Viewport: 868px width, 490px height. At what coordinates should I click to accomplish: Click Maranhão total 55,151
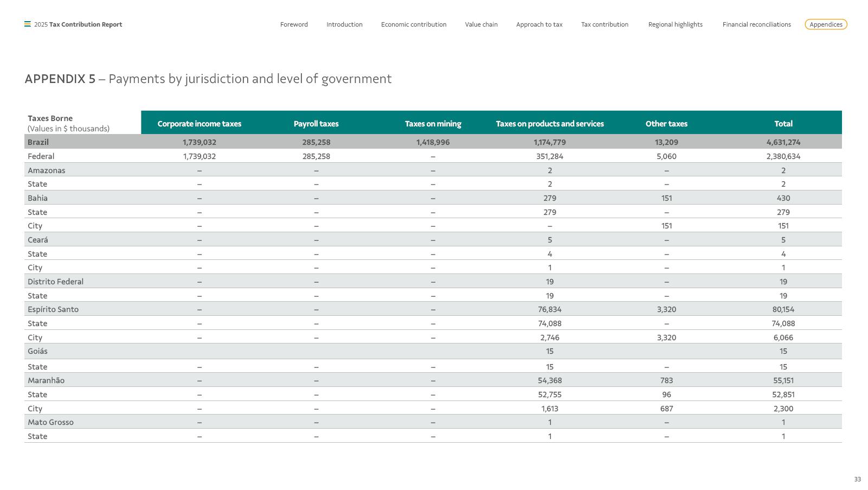coord(783,380)
